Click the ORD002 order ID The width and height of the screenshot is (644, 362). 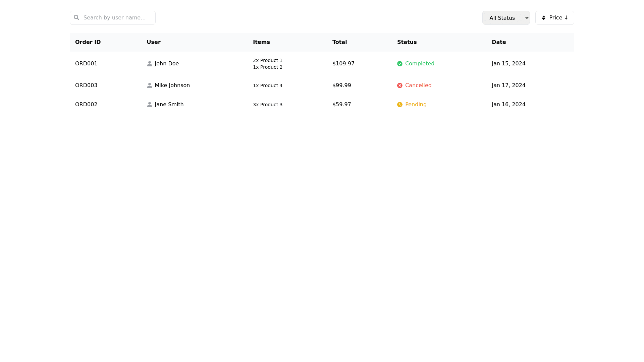click(86, 105)
